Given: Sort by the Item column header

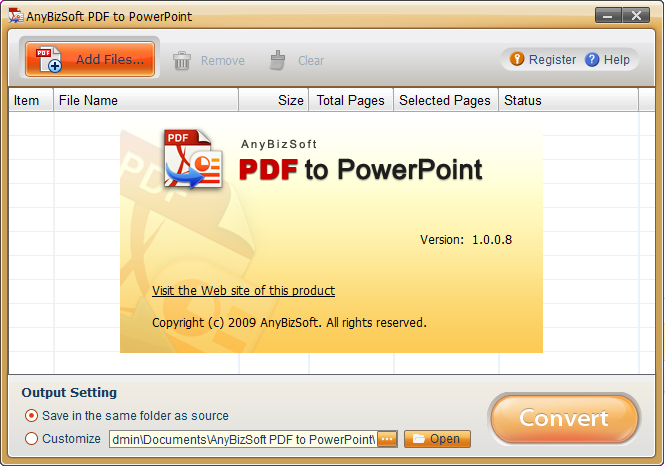Looking at the screenshot, I should coord(31,100).
